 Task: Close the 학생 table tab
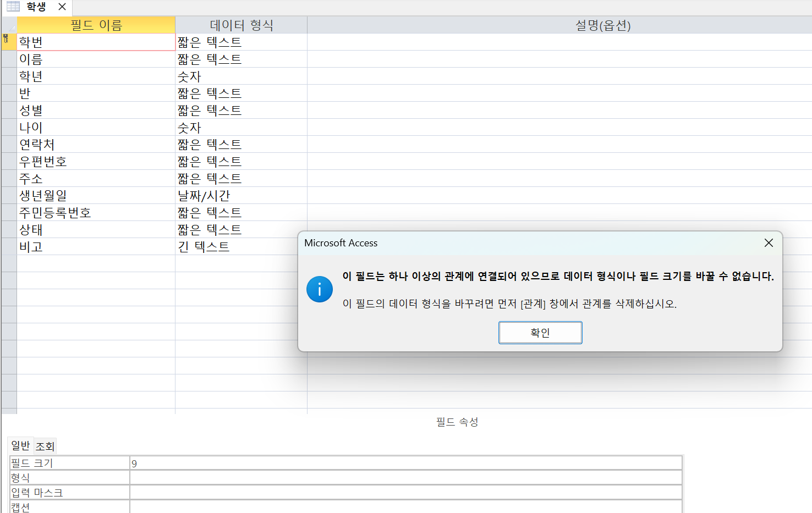(62, 7)
